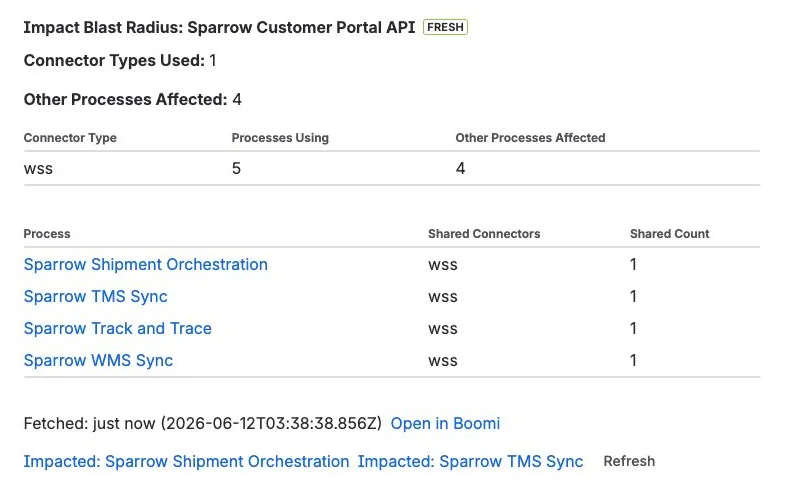Click Impacted: Sparrow TMS Sync link
The image size is (800, 500).
[x=470, y=461]
